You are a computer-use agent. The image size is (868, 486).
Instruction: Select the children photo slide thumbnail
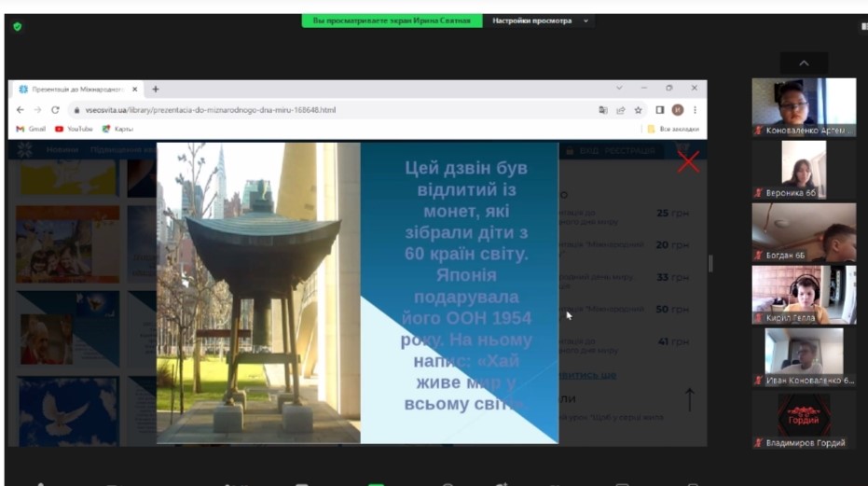(x=67, y=244)
